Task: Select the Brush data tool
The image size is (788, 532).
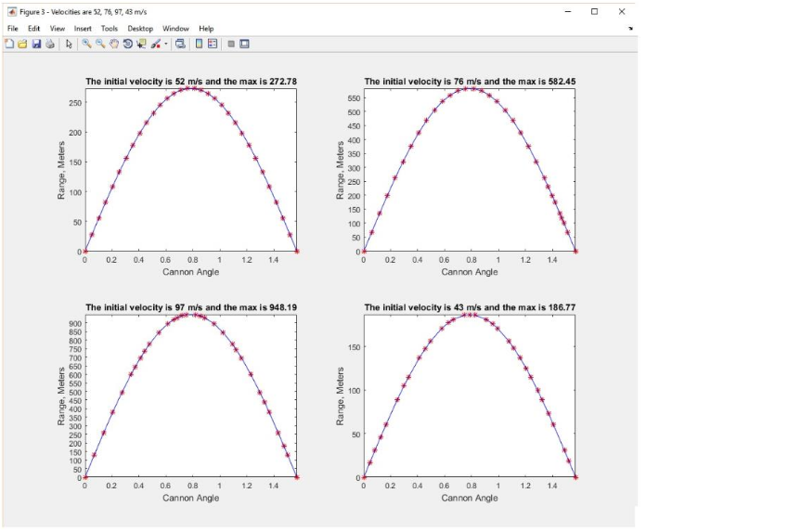Action: [156, 44]
